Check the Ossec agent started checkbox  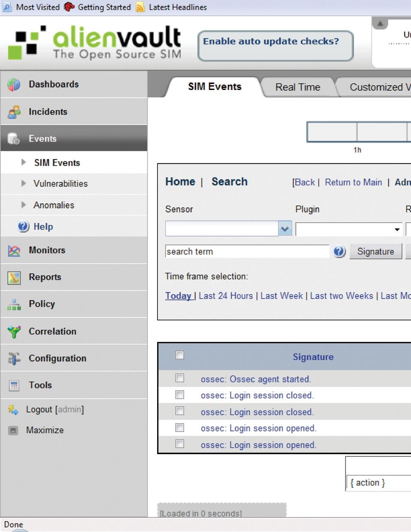coord(180,378)
